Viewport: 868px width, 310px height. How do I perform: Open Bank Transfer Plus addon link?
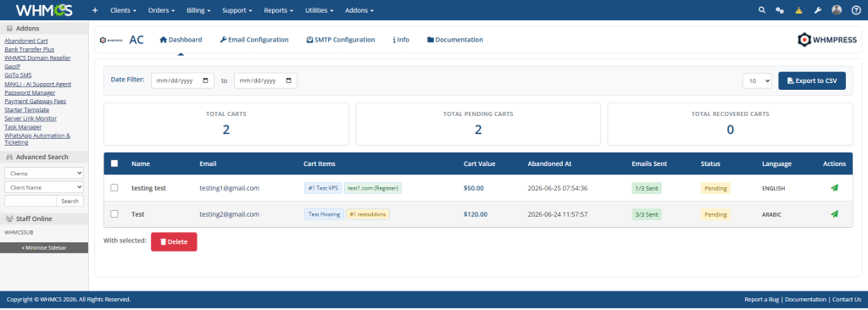tap(30, 49)
